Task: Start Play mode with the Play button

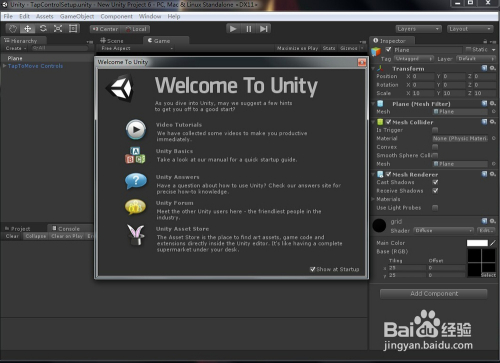Action: 233,29
